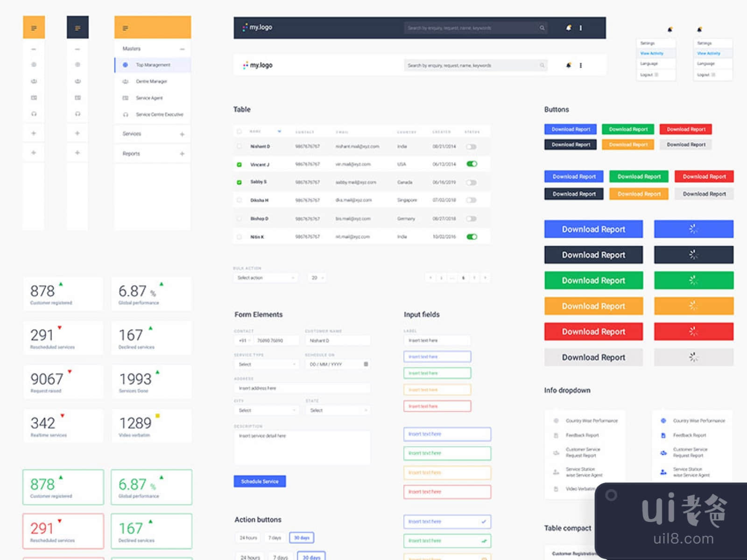Click the large green Download Report button
This screenshot has width=747, height=560.
[593, 280]
